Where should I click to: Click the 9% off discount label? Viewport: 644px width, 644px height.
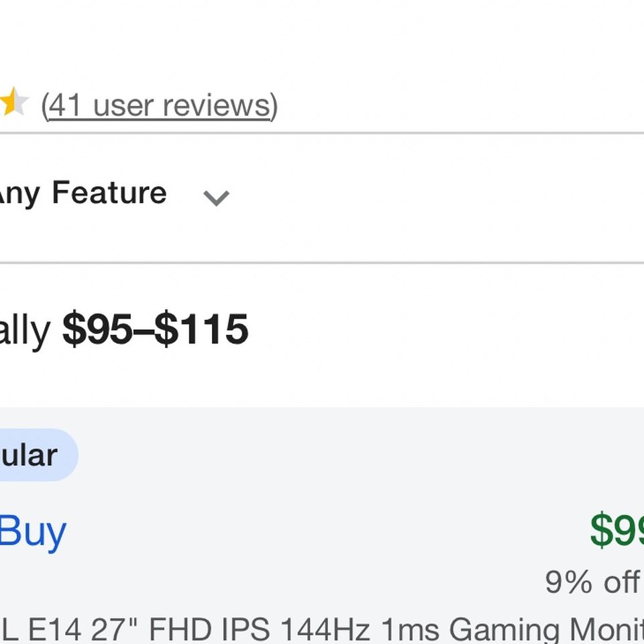tap(594, 582)
